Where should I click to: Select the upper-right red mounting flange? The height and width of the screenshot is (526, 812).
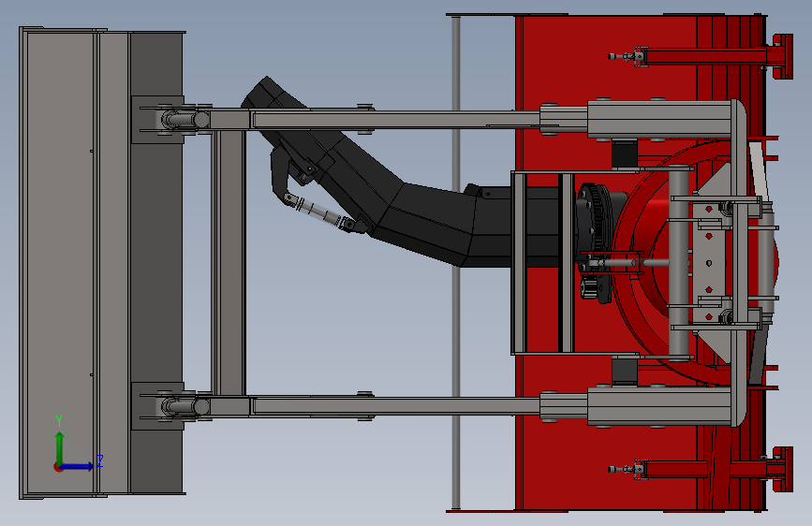click(782, 56)
